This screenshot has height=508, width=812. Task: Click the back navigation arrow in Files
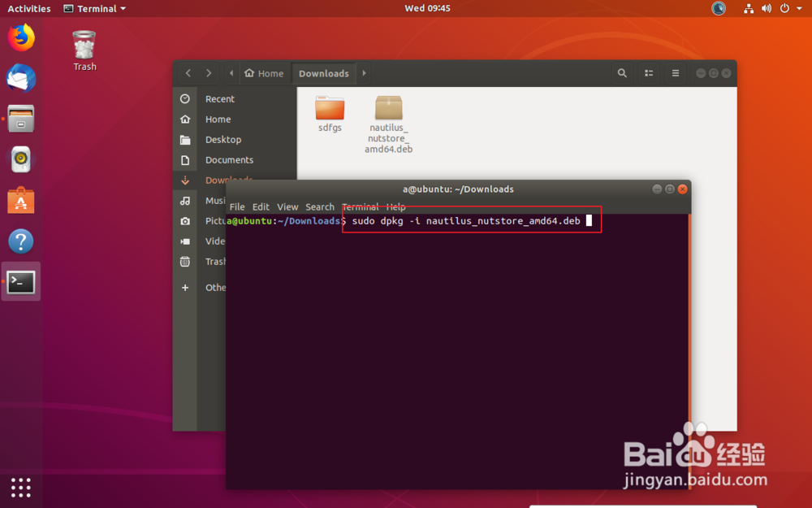pyautogui.click(x=188, y=72)
